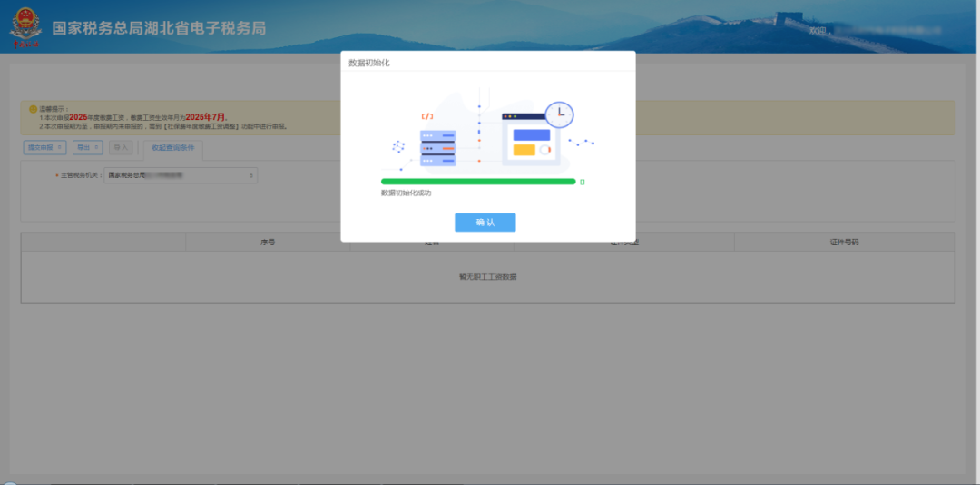Open the 提交申报 dropdown button

(44, 146)
